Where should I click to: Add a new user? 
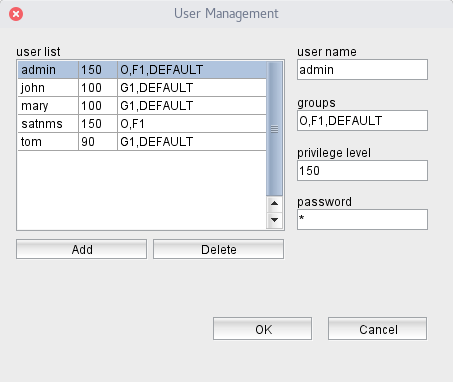(x=81, y=249)
